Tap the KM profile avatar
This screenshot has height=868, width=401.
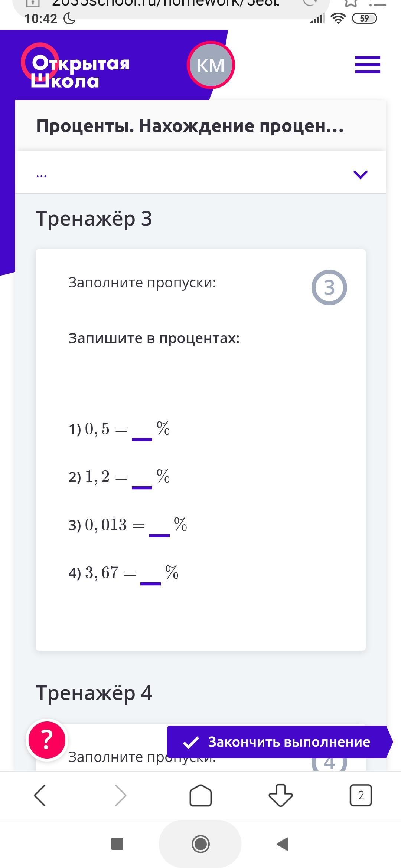tap(211, 65)
